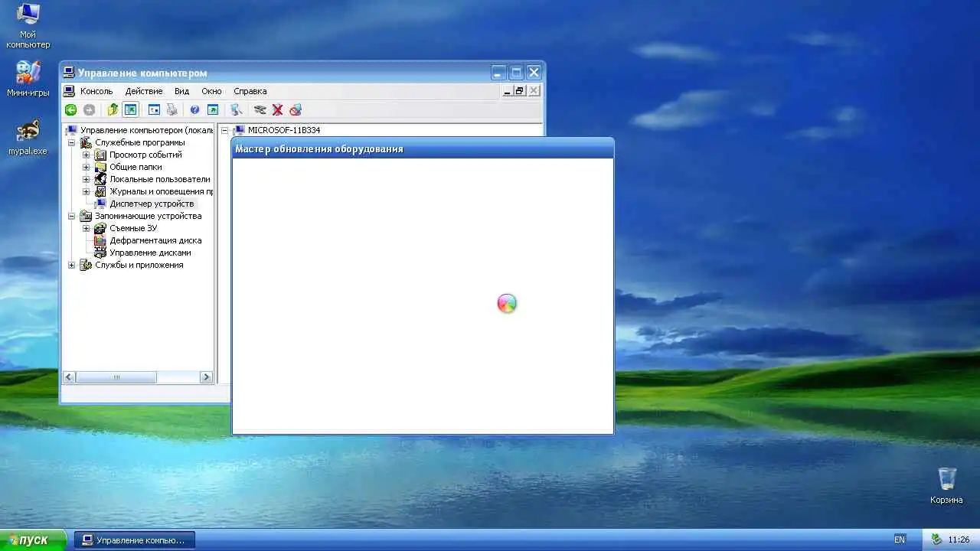Click the Управление компью... taskbar button
Viewport: 980px width, 551px height.
click(x=135, y=540)
